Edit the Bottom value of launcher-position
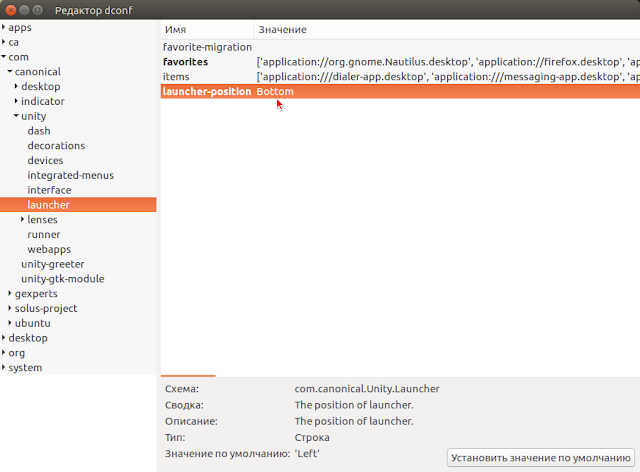This screenshot has height=472, width=640. pos(275,91)
